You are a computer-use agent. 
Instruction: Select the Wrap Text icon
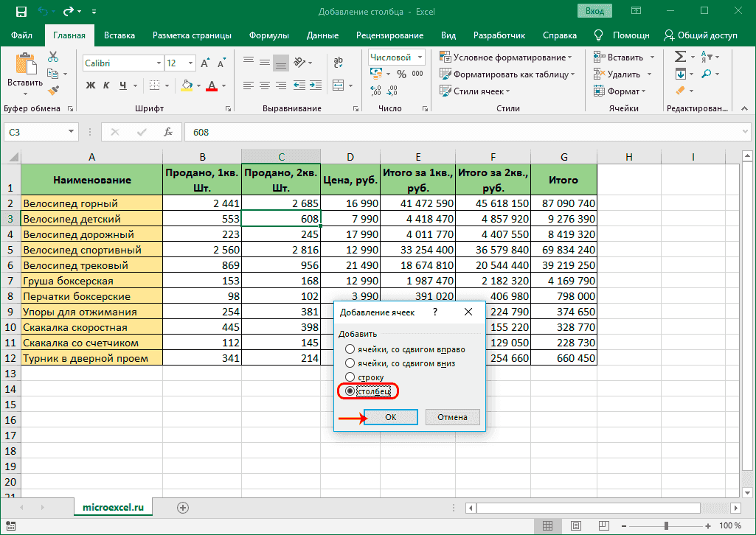[339, 63]
